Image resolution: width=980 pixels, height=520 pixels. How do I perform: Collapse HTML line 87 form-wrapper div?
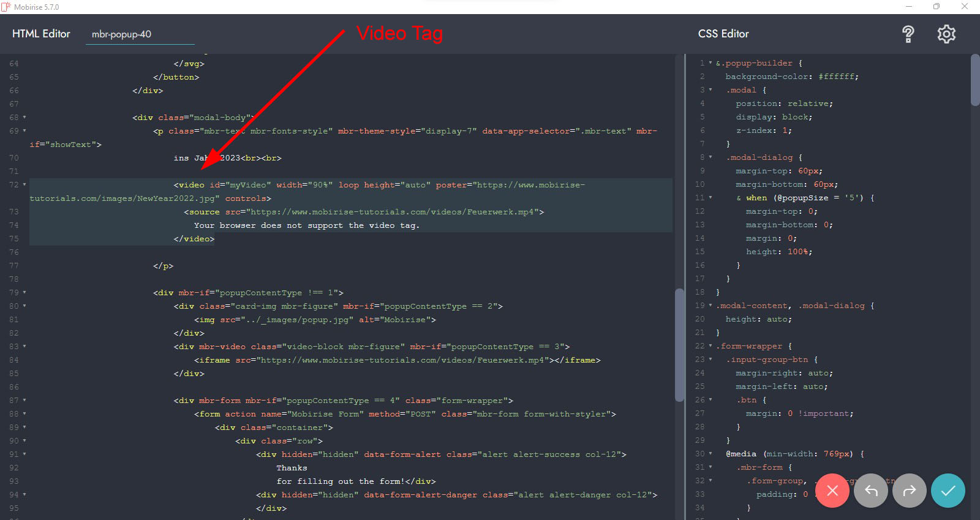click(x=24, y=400)
